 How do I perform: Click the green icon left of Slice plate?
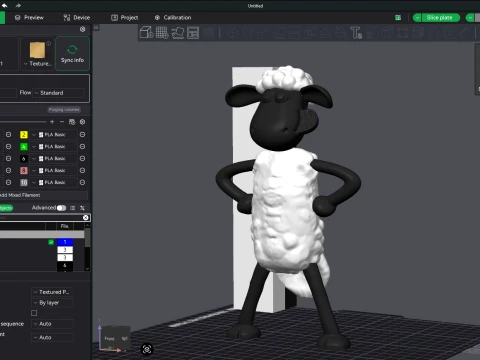pyautogui.click(x=398, y=18)
